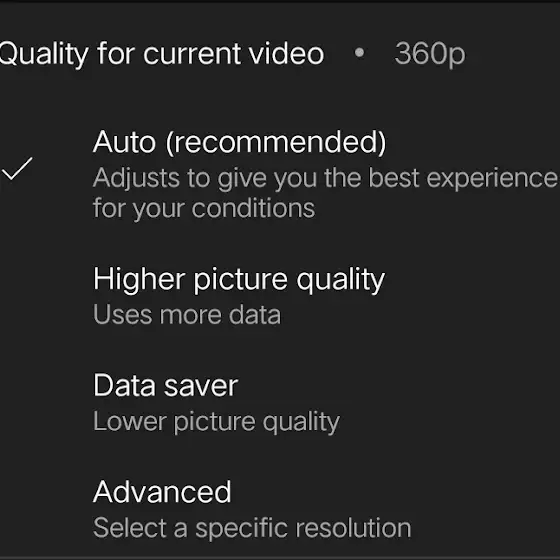The height and width of the screenshot is (560, 560).
Task: Click the checkmark beside Auto (recommended)
Action: [x=17, y=169]
